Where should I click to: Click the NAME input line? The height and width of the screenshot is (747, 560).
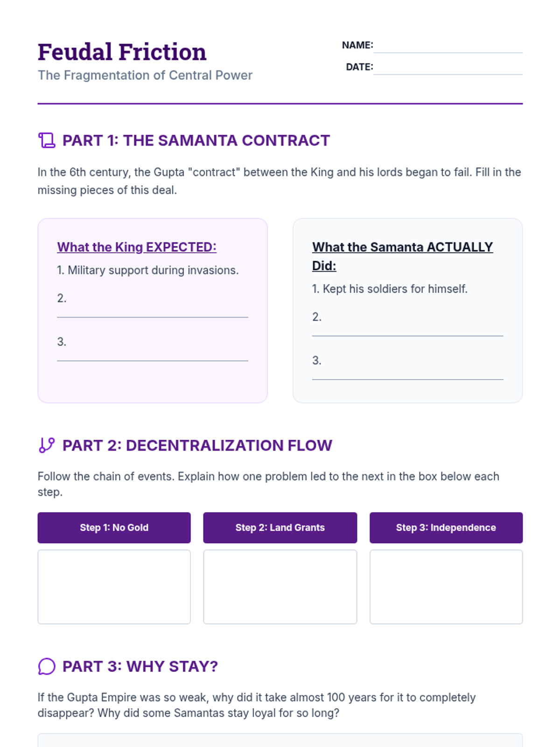[448, 46]
